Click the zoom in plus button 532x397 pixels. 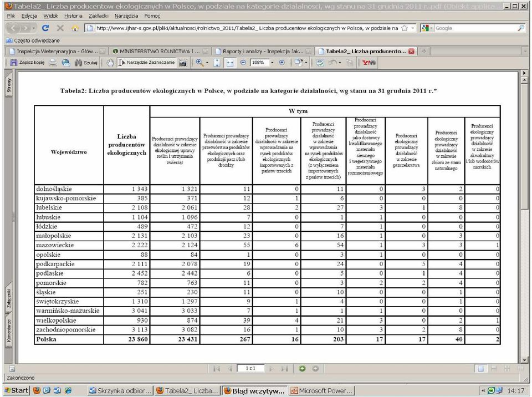coord(282,63)
